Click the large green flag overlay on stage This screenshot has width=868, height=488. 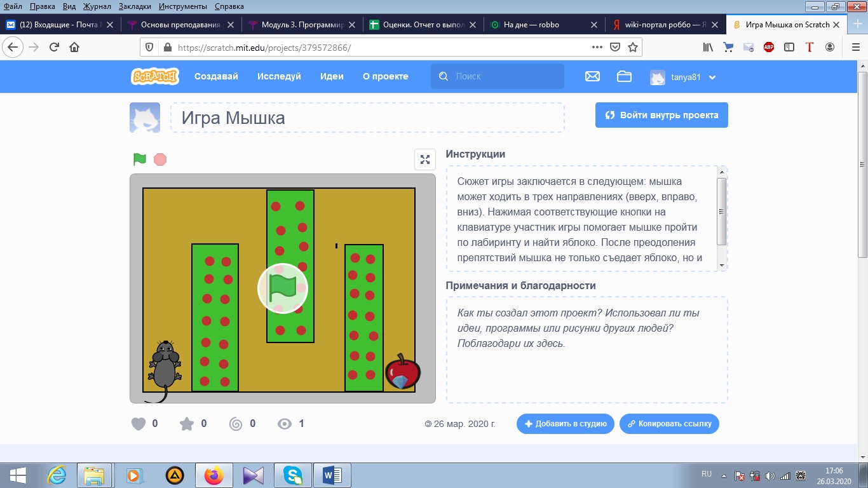pyautogui.click(x=283, y=288)
